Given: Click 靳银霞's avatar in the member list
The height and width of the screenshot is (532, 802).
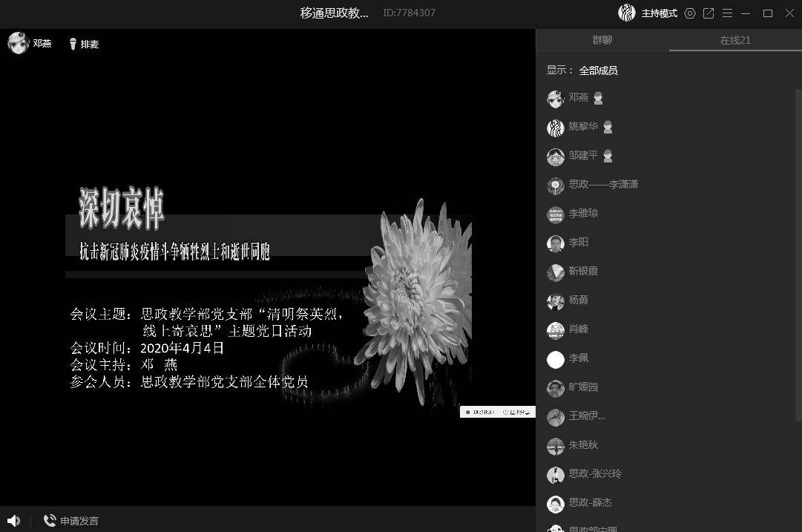Looking at the screenshot, I should coord(556,272).
